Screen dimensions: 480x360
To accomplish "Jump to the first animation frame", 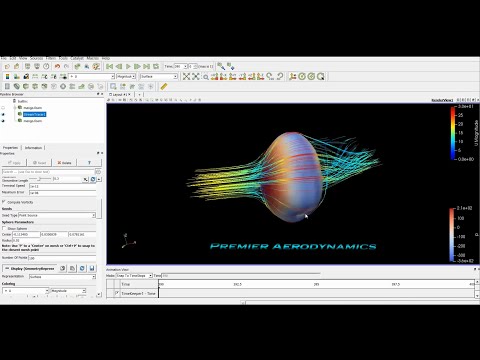I will click(x=109, y=67).
